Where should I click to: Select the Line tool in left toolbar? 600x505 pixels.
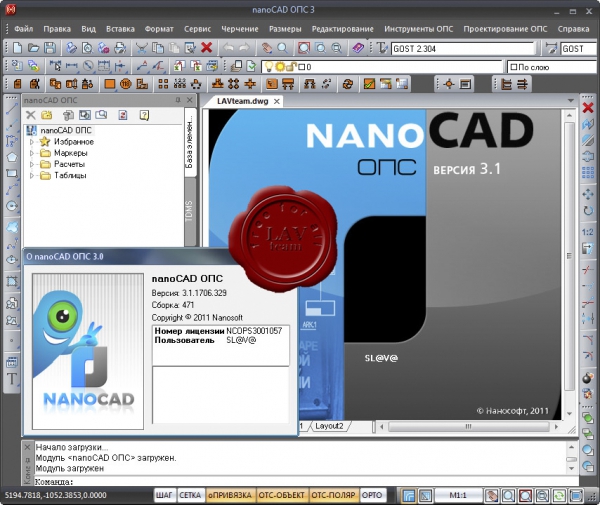coord(11,109)
